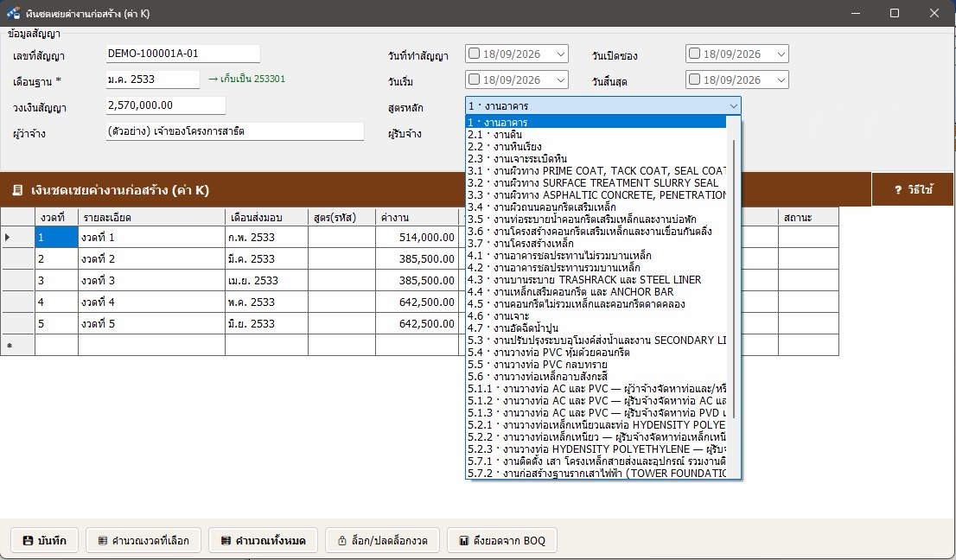The image size is (956, 560).
Task: Enable the วันเปิดซอง date checkbox
Action: (x=694, y=54)
